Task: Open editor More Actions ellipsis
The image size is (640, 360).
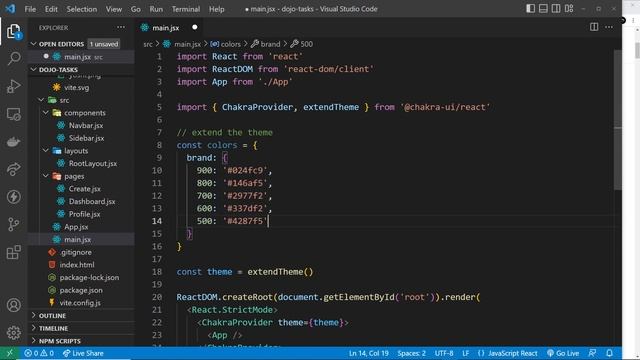Action: point(609,27)
